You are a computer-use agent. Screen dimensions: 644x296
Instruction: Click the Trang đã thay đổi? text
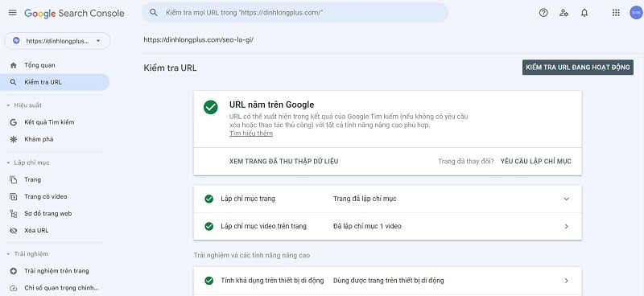pyautogui.click(x=466, y=162)
